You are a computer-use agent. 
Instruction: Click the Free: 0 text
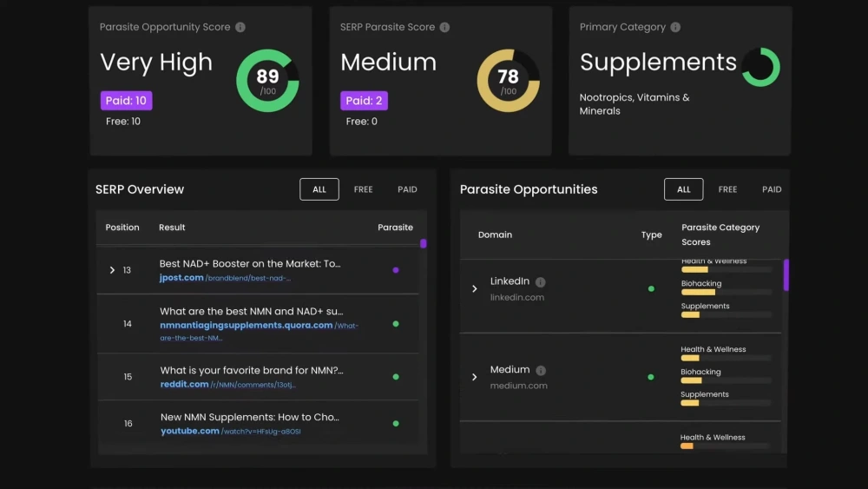(361, 122)
